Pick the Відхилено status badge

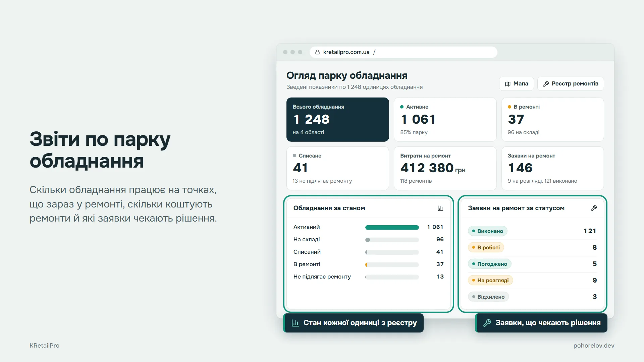pos(488,297)
